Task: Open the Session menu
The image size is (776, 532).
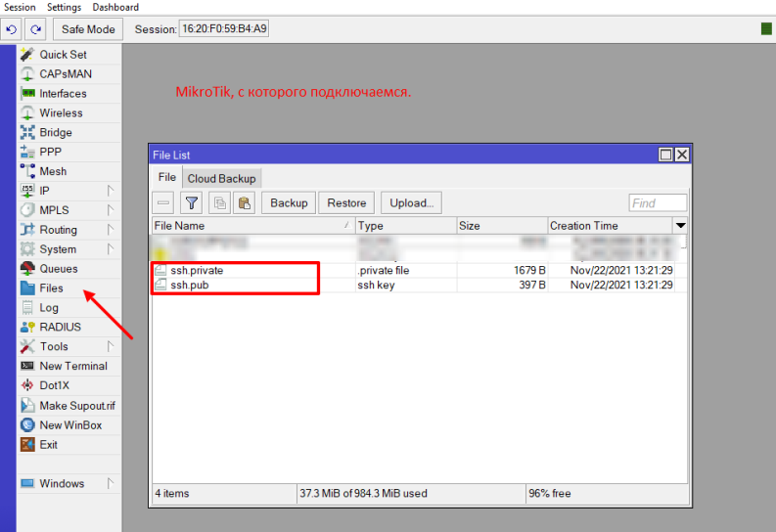Action: tap(20, 7)
